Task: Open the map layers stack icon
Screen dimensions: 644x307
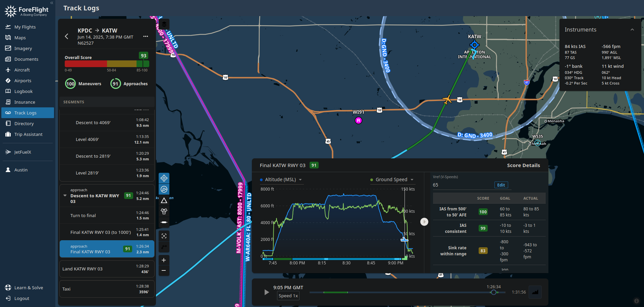Action: [164, 24]
